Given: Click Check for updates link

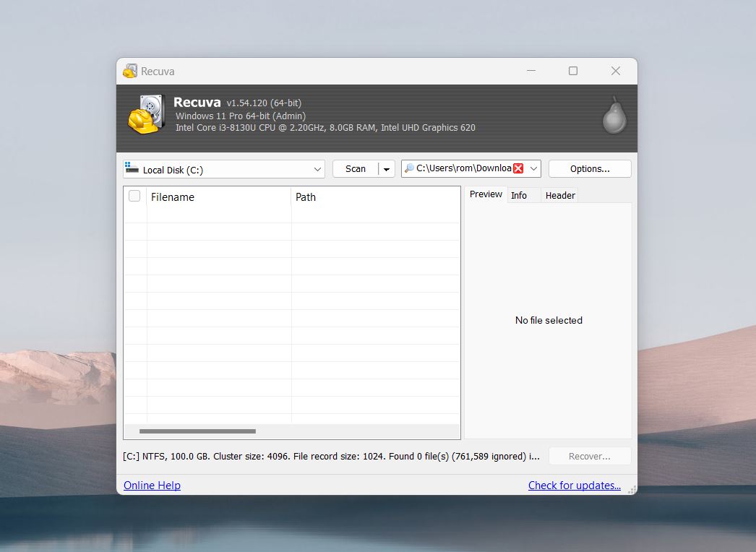Looking at the screenshot, I should 575,486.
